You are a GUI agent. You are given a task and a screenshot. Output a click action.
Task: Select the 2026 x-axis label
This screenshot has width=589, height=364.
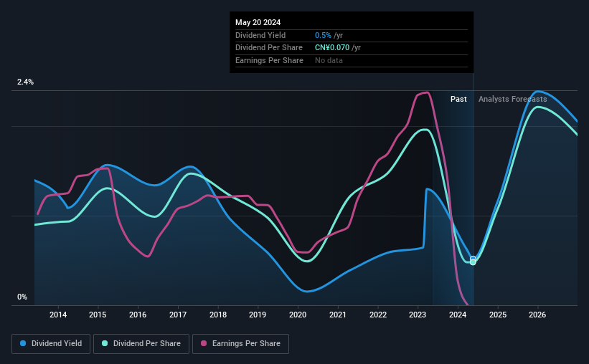coord(537,315)
